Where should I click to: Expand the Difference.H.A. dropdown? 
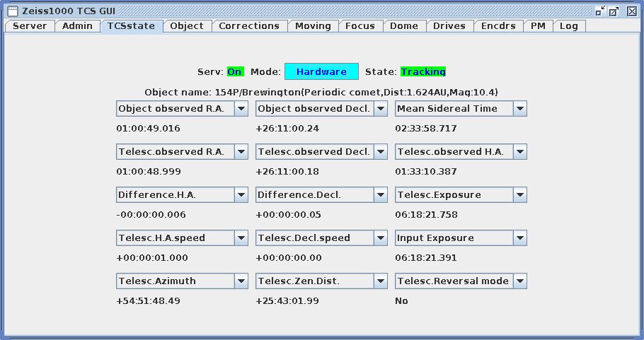click(x=182, y=195)
